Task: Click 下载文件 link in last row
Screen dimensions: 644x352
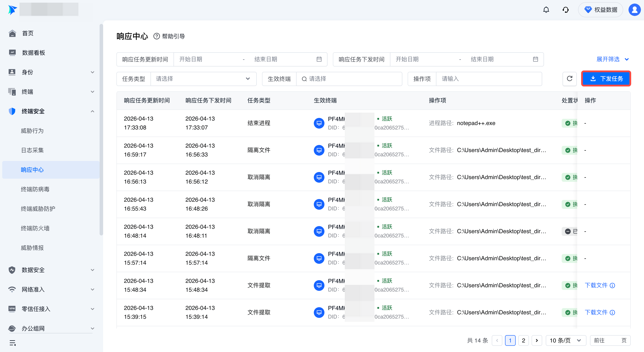Action: pos(596,313)
